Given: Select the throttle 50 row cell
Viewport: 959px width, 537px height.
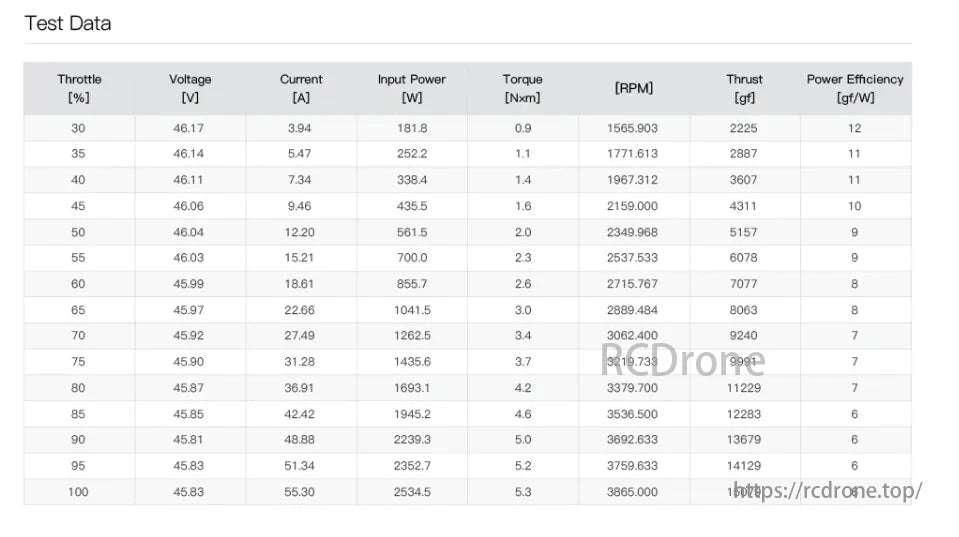Looking at the screenshot, I should 78,232.
